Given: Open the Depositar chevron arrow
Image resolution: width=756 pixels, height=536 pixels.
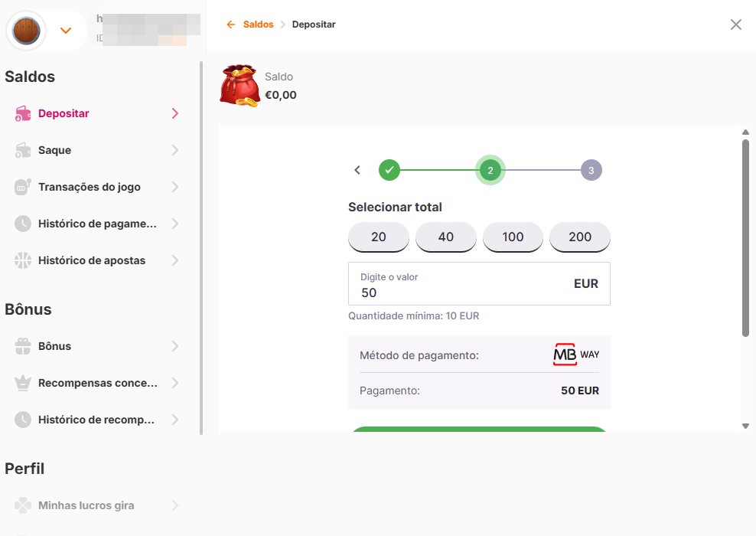Looking at the screenshot, I should [175, 113].
